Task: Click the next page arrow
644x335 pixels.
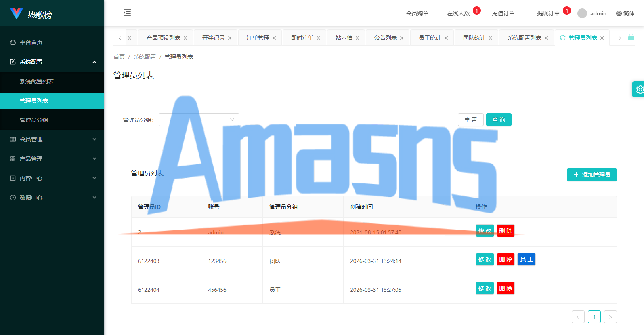Action: [x=610, y=317]
